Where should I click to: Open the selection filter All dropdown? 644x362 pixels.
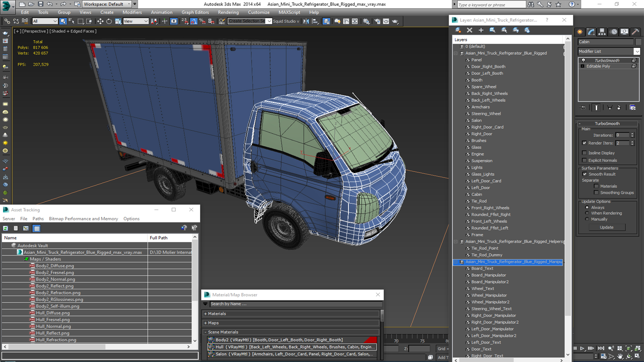pyautogui.click(x=45, y=21)
